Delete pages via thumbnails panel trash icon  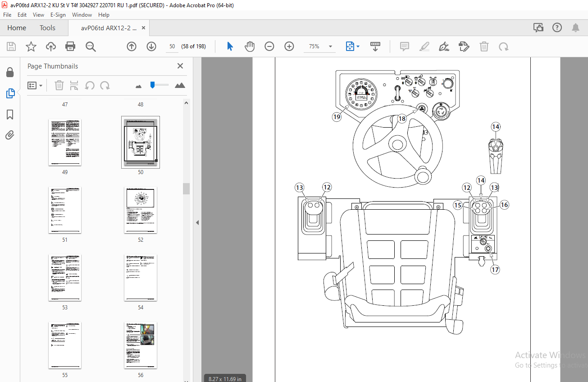pos(59,85)
